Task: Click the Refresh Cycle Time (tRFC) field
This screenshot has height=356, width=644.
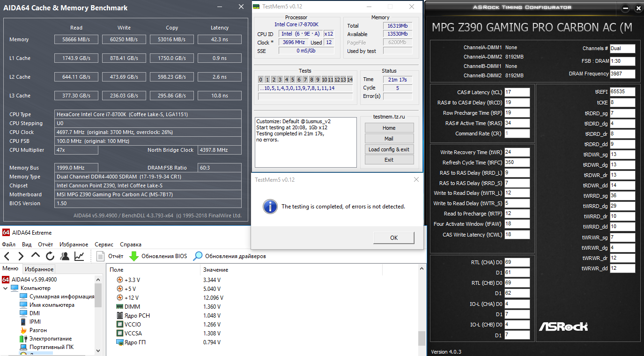Action: tap(517, 163)
